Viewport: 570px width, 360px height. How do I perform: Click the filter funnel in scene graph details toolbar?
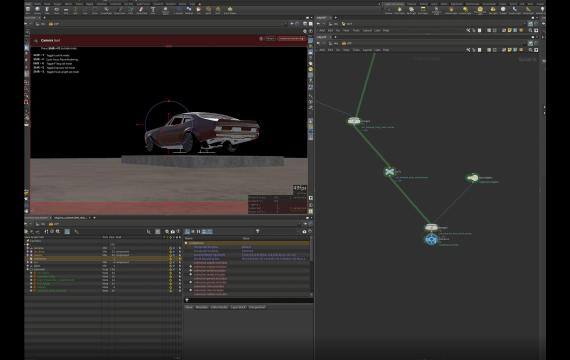(x=257, y=231)
